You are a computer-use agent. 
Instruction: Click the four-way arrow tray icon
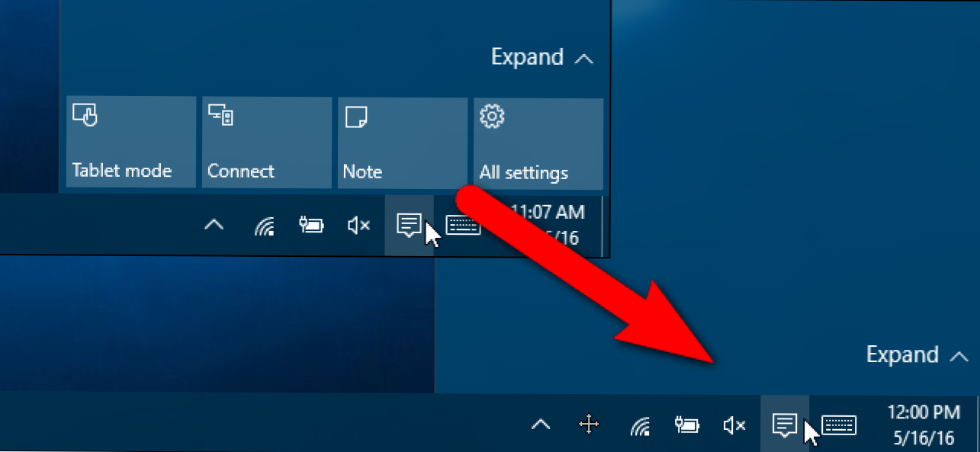click(x=589, y=425)
